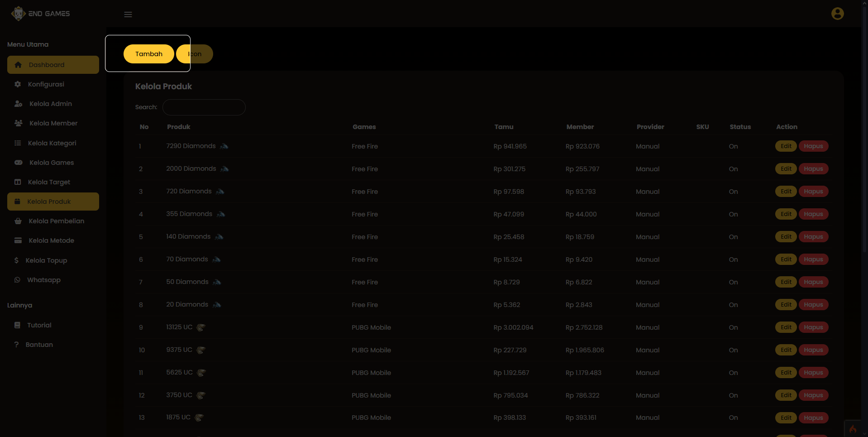The height and width of the screenshot is (437, 868).
Task: Sort by Provider column header
Action: [650, 127]
